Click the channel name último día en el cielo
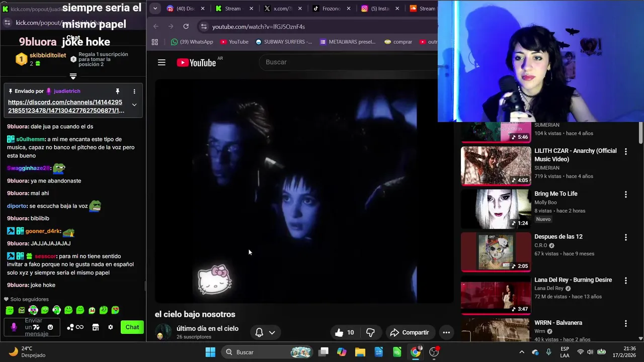Screen dimensions: 644x362 (x=207, y=328)
